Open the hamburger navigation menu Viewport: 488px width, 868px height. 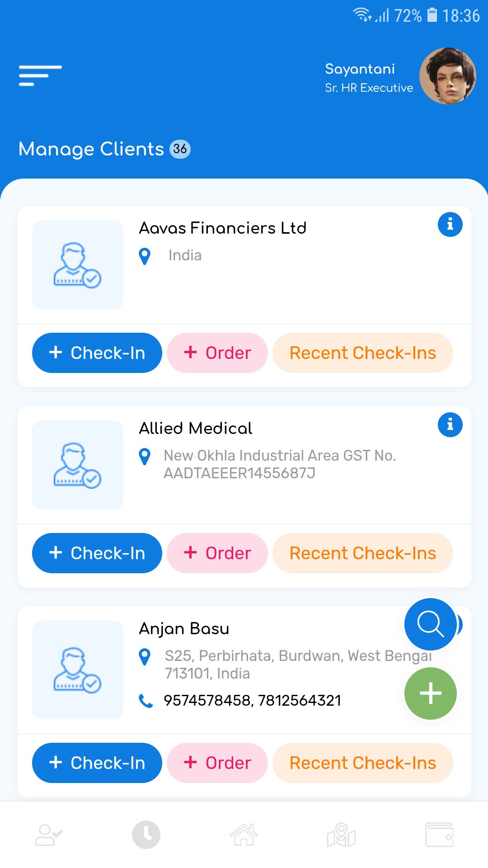click(40, 75)
